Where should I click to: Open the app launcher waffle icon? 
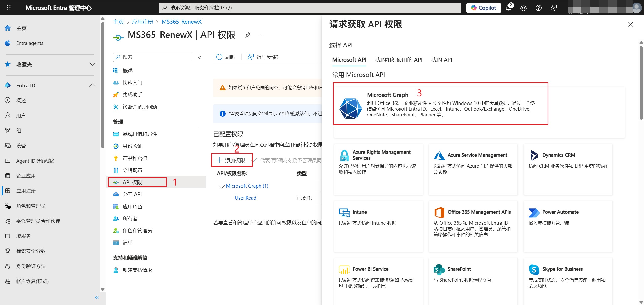click(x=9, y=8)
